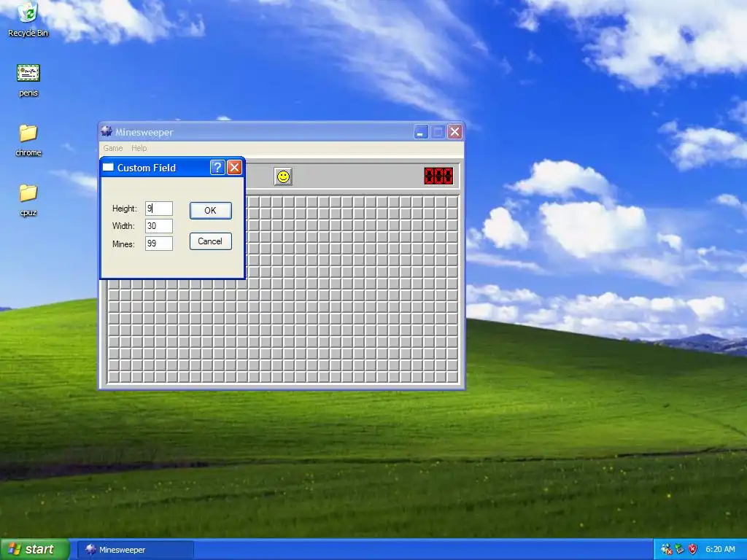This screenshot has width=747, height=560.
Task: Click the Custom Field help question-mark button
Action: (217, 168)
